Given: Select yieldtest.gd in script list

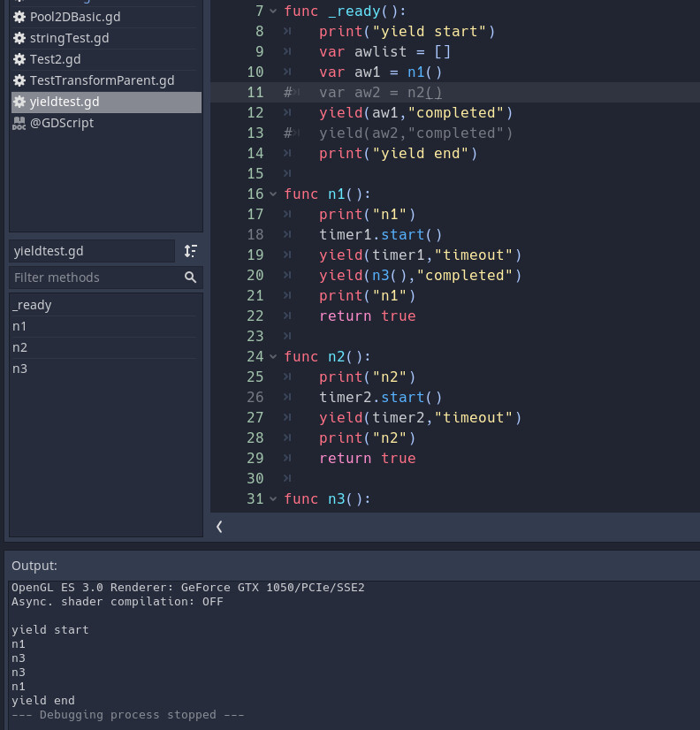Looking at the screenshot, I should click(106, 102).
